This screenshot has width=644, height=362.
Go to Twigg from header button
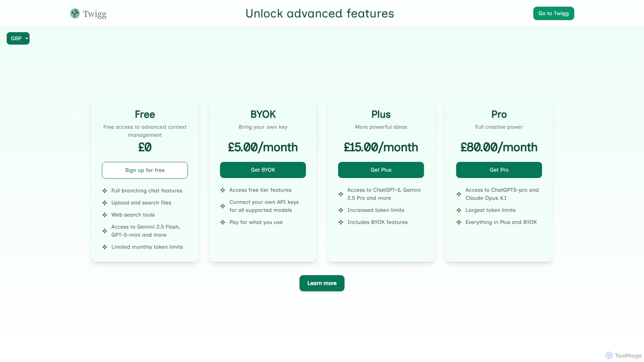point(553,14)
